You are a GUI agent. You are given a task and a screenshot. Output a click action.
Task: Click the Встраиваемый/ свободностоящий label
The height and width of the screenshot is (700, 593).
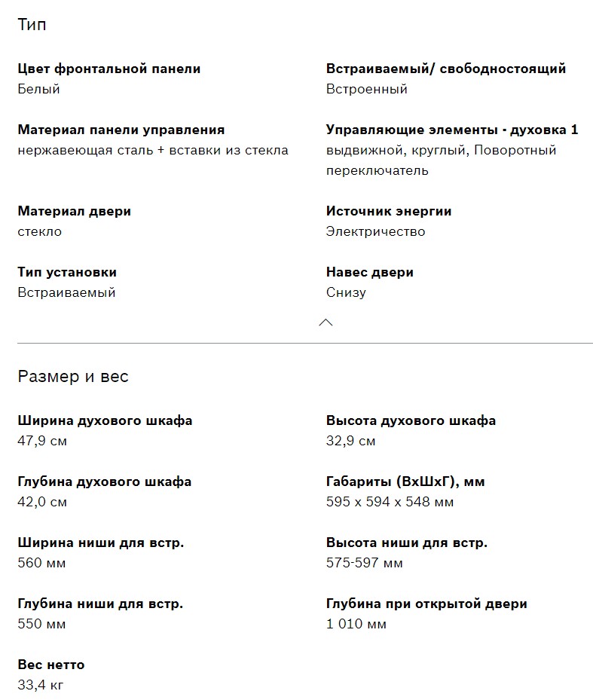(x=445, y=69)
